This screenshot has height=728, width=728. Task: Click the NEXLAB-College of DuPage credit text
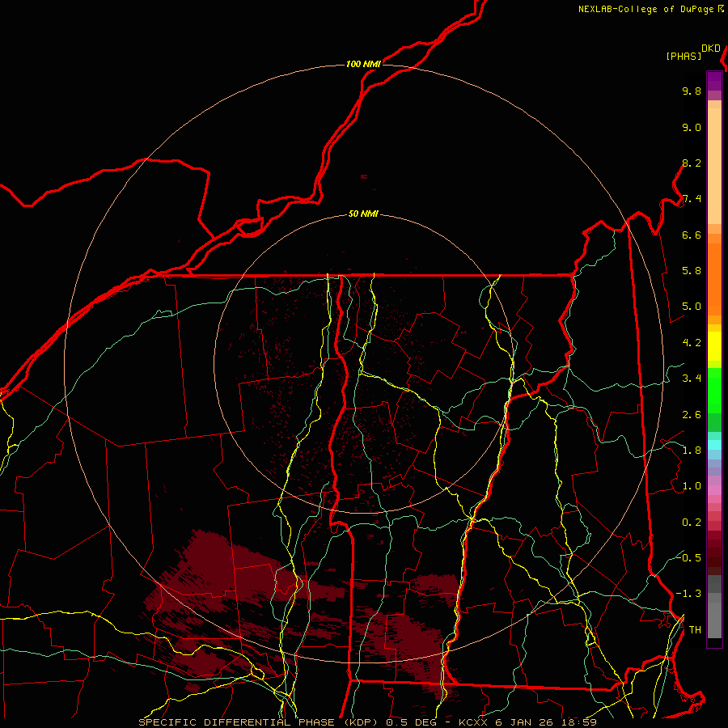pos(645,9)
